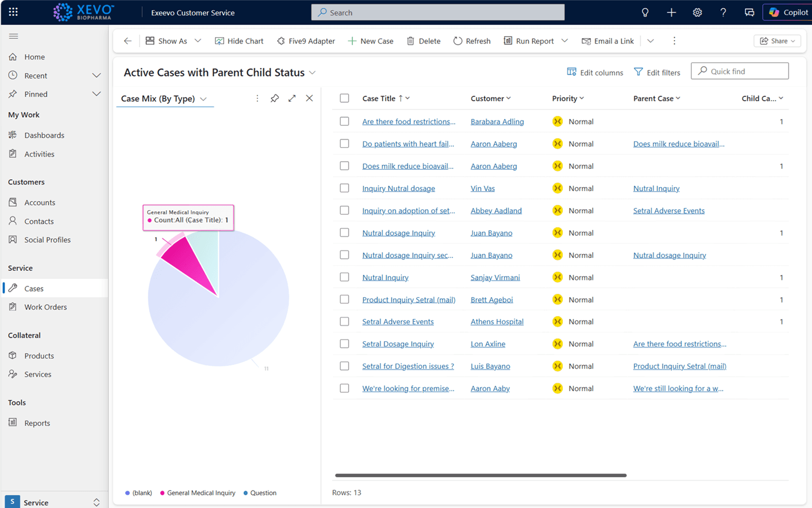This screenshot has width=812, height=508.
Task: Close the chart pane
Action: coord(310,99)
